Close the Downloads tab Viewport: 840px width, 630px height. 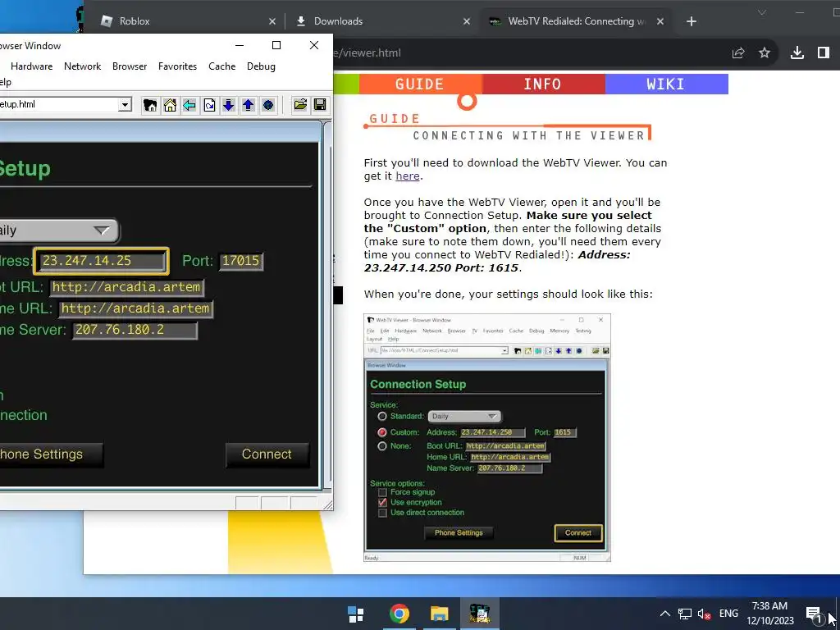(467, 21)
